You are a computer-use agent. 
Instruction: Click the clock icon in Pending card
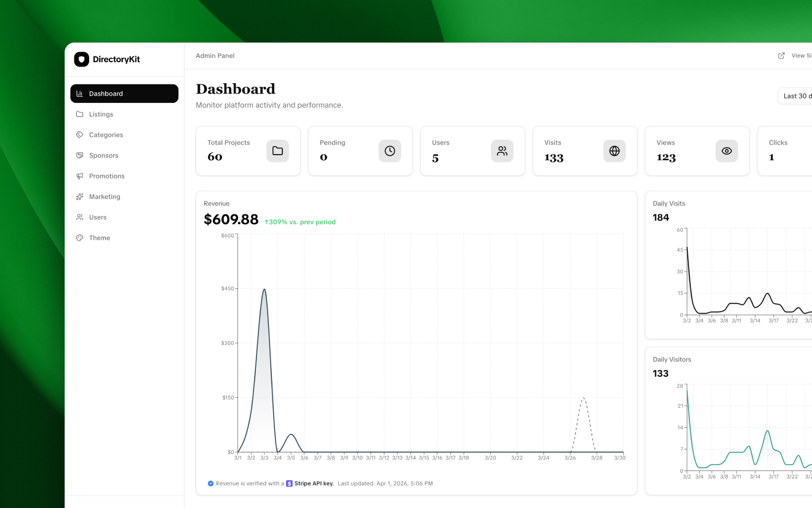pos(389,151)
